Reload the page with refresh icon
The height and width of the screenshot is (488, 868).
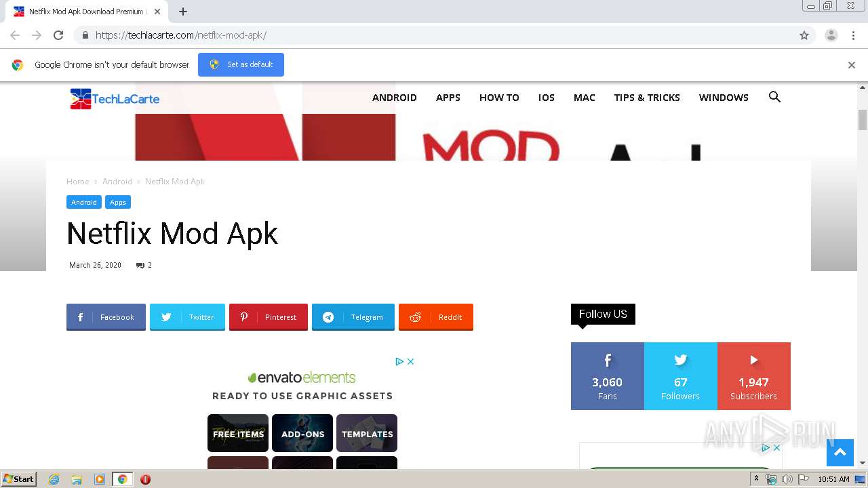pos(58,35)
